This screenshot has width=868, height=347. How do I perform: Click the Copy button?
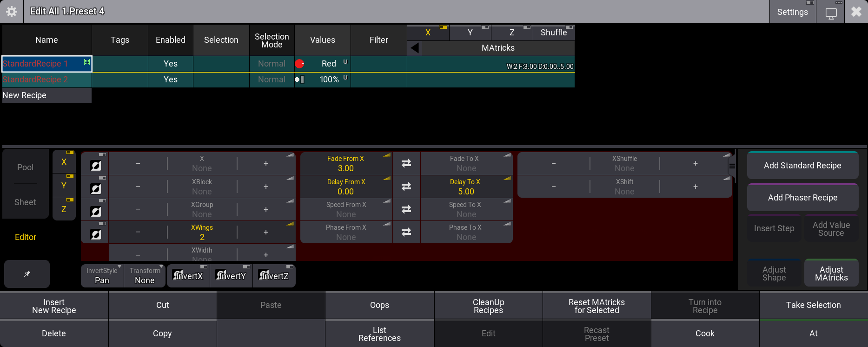pyautogui.click(x=162, y=334)
